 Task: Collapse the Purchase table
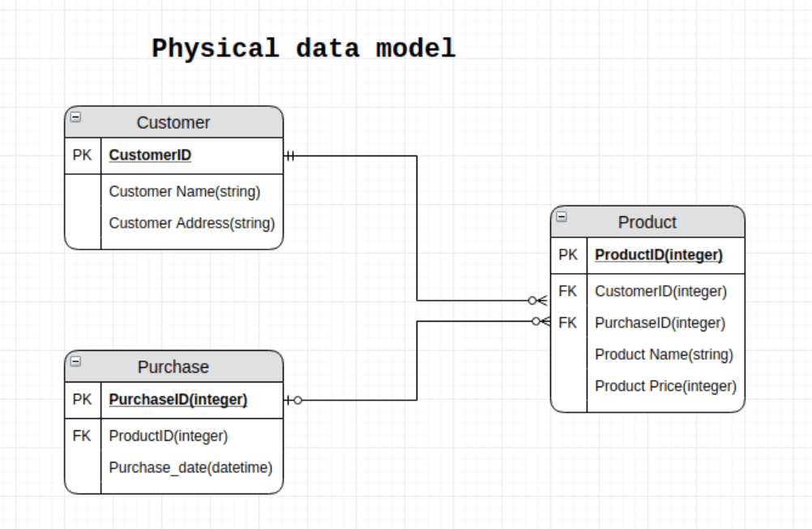[75, 361]
